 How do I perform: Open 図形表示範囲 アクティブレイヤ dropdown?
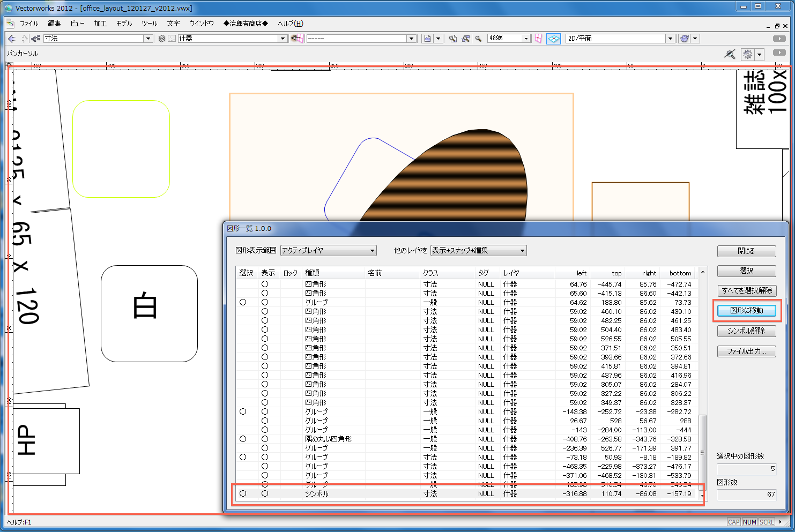point(329,250)
